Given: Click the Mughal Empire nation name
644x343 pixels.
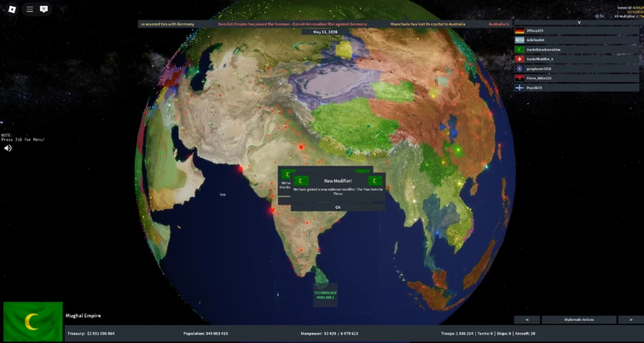Looking at the screenshot, I should click(83, 316).
